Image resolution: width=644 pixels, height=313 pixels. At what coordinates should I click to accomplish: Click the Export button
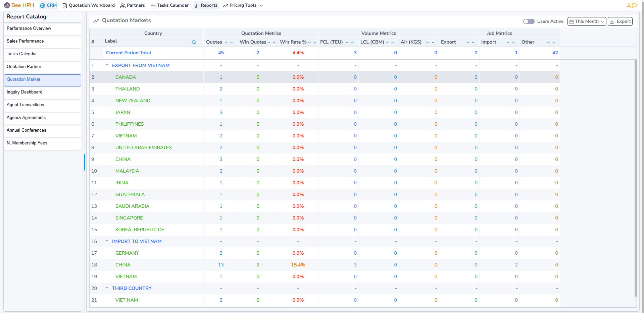pyautogui.click(x=620, y=21)
